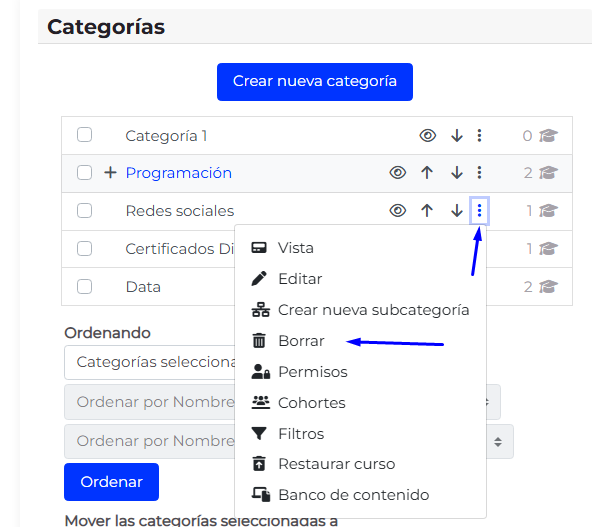Image resolution: width=606 pixels, height=527 pixels.
Task: Click the Crear nueva categoría button
Action: (315, 82)
